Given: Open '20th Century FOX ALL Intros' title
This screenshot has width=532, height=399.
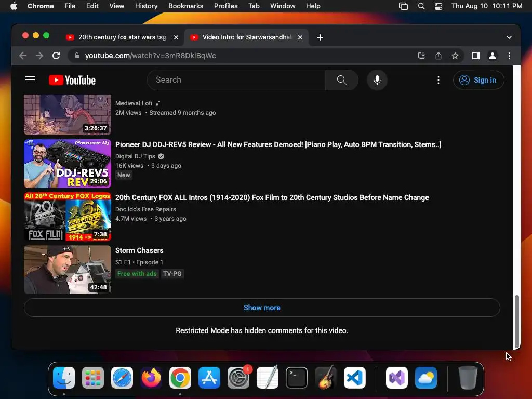Looking at the screenshot, I should coord(272,197).
